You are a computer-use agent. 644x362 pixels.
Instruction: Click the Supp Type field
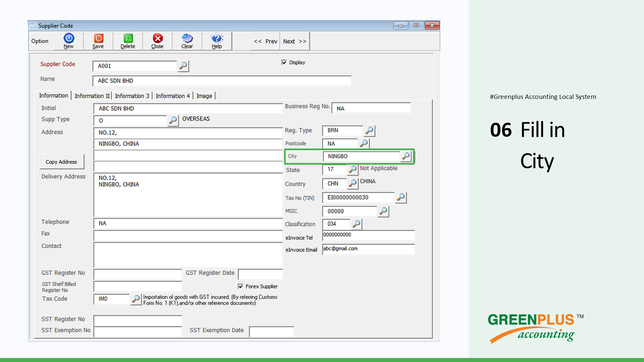[x=130, y=121]
